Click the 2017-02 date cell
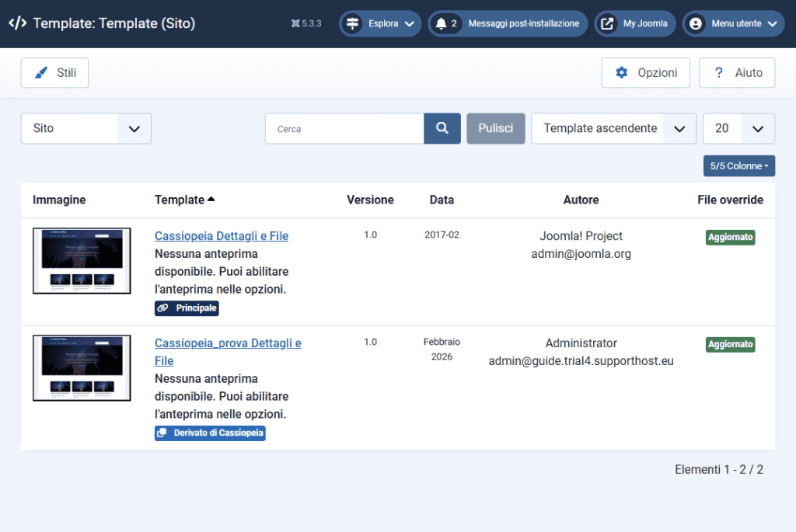The height and width of the screenshot is (532, 796). 442,235
